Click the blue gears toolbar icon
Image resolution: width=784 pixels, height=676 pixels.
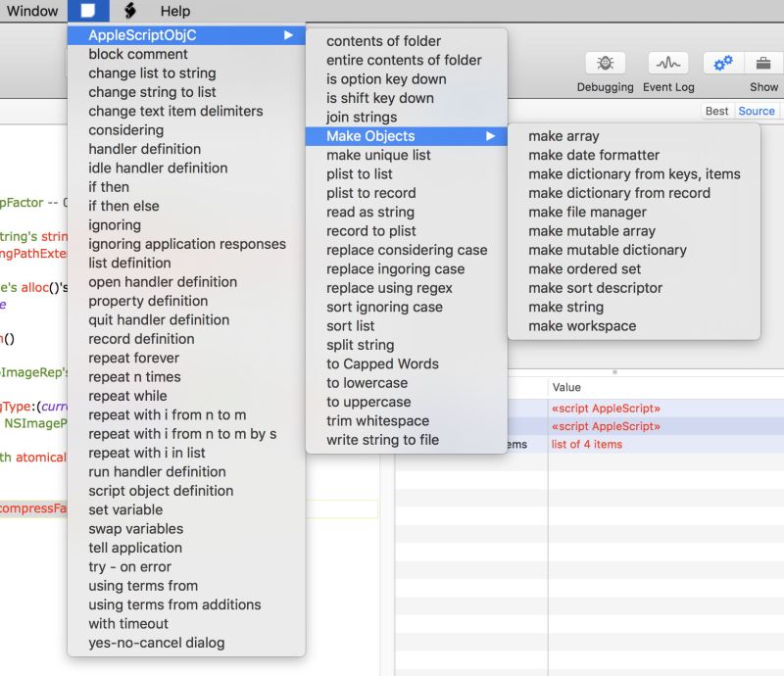click(x=723, y=61)
